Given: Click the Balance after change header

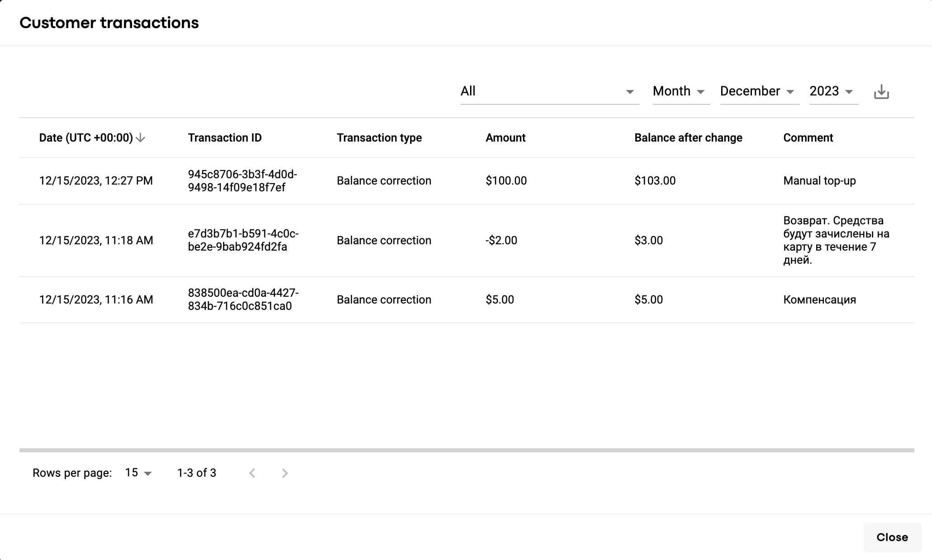Looking at the screenshot, I should (x=688, y=138).
